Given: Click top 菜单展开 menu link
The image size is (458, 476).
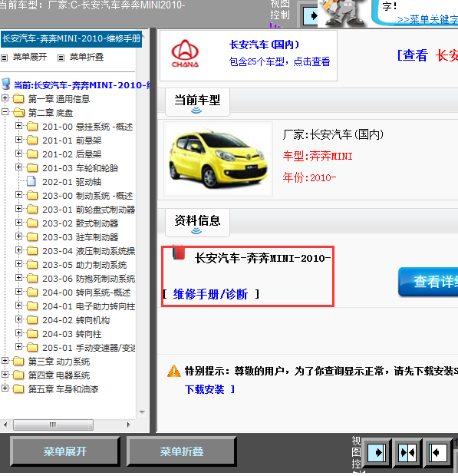Looking at the screenshot, I should (x=29, y=57).
